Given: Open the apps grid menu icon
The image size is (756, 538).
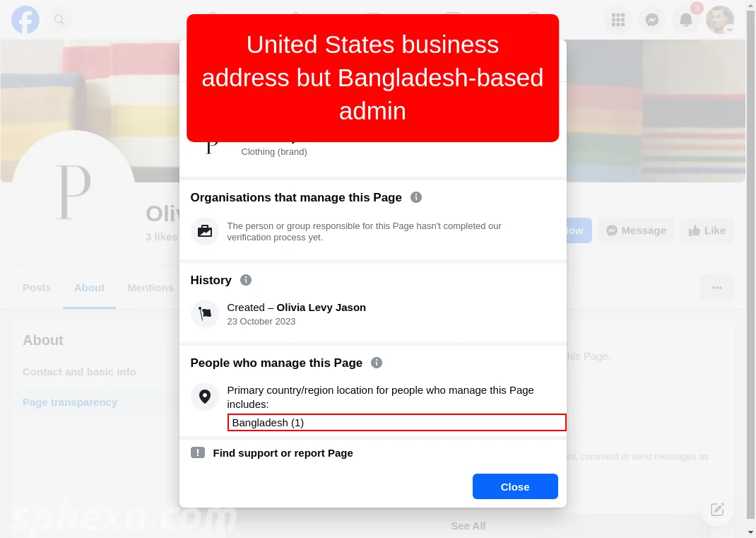Looking at the screenshot, I should [618, 20].
